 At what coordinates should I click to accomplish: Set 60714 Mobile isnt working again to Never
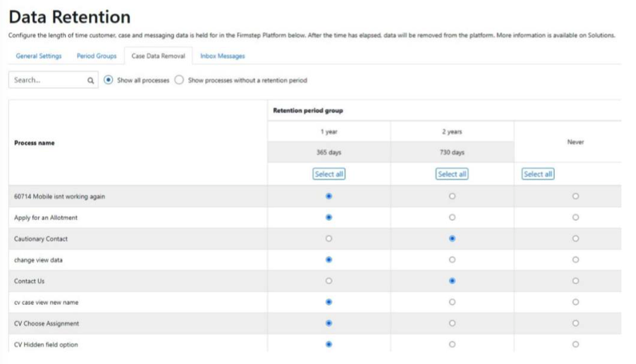point(575,196)
